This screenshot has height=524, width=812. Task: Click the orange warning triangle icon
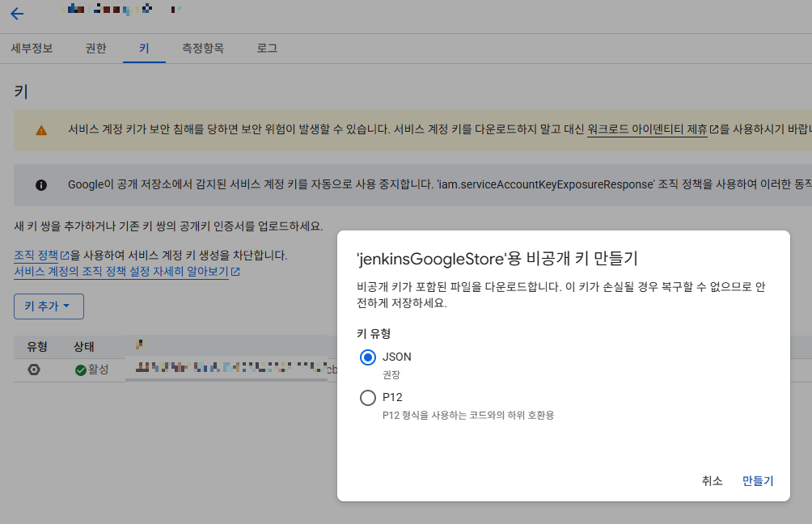[x=41, y=130]
